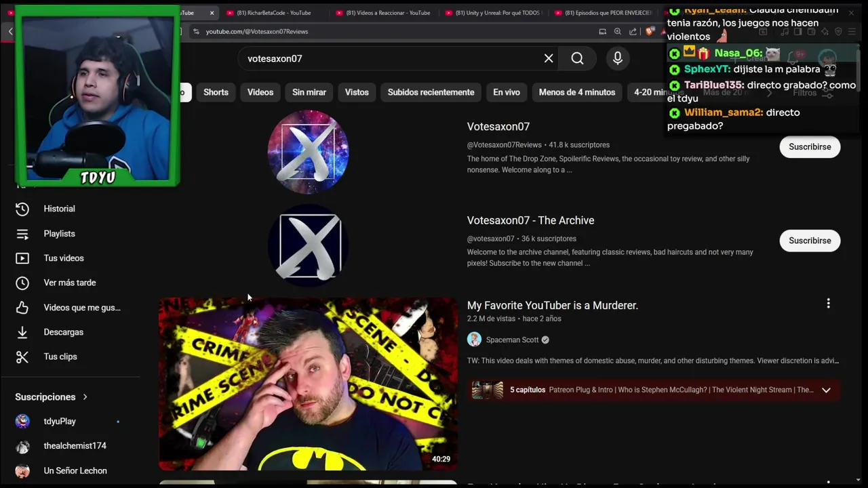
Task: Start voice search with the microphone
Action: click(618, 58)
